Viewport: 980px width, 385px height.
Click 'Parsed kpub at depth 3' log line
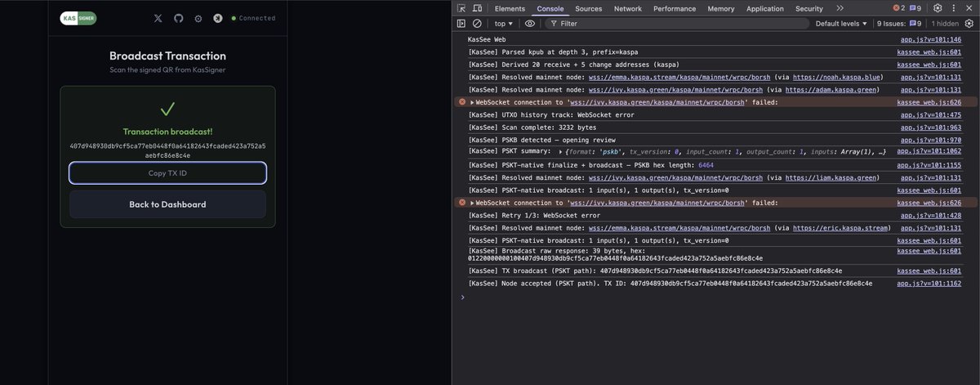(x=552, y=52)
